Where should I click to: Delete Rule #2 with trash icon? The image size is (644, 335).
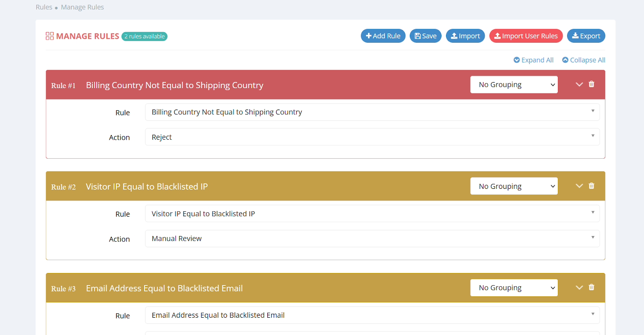point(591,186)
